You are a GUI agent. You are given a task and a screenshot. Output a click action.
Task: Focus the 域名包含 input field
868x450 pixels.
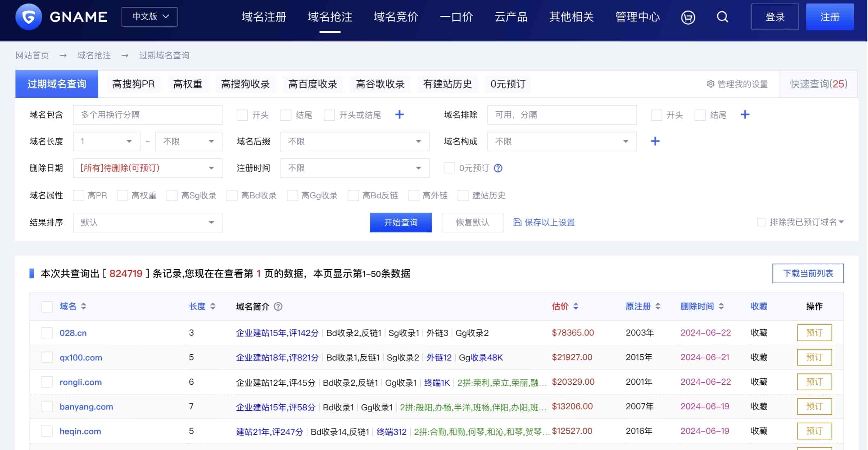pos(148,115)
